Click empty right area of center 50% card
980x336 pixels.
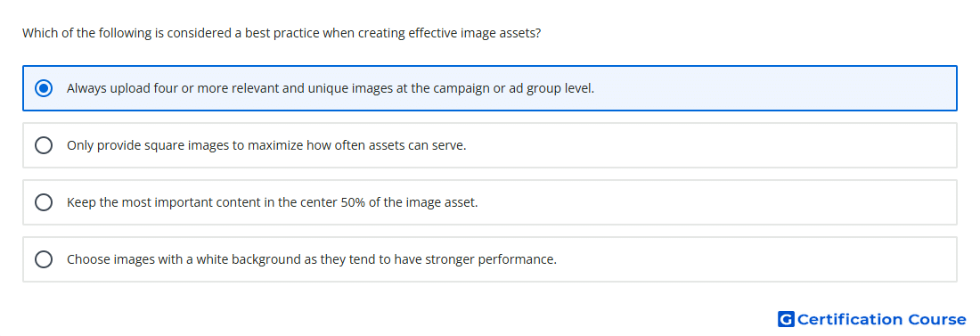[719, 202]
